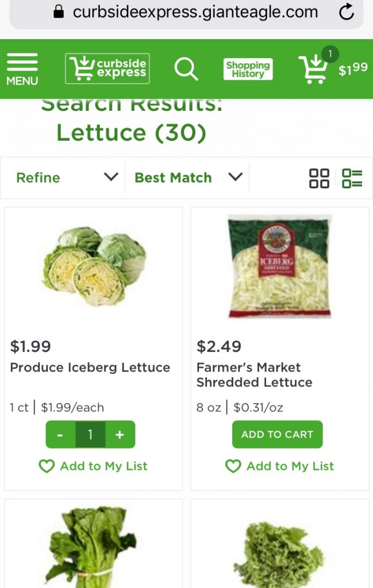Open Produce Iceberg Lettuce product details

(91, 367)
